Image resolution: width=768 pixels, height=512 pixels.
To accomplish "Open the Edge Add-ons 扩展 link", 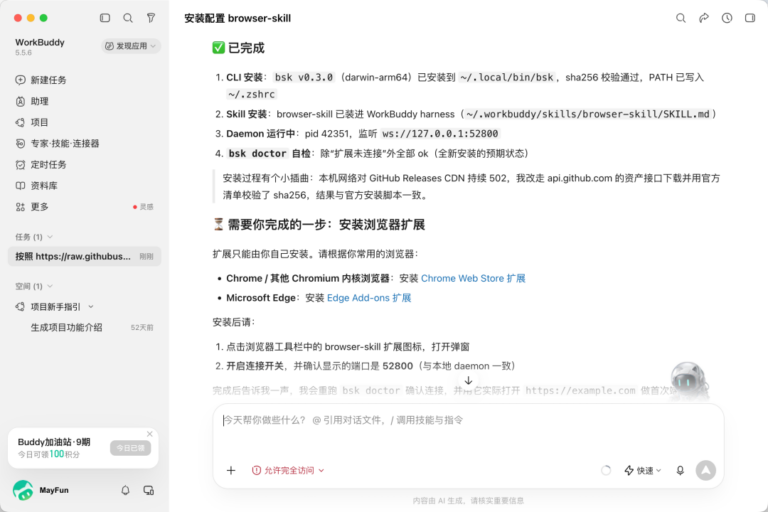I will pos(369,298).
